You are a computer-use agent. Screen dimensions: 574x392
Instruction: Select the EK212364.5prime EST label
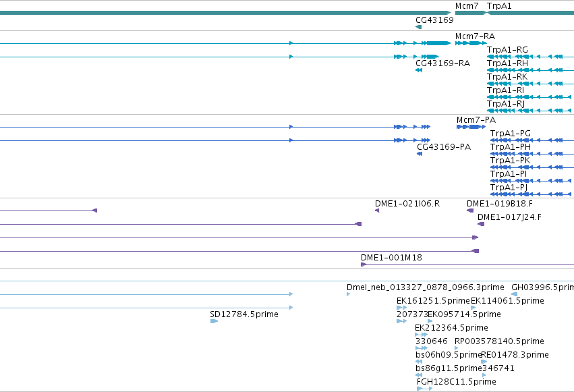pyautogui.click(x=451, y=328)
